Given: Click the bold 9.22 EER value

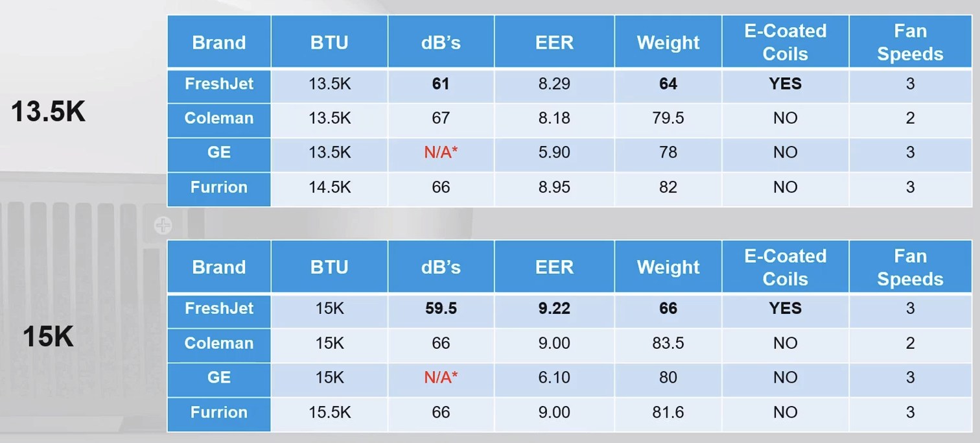Looking at the screenshot, I should 554,309.
